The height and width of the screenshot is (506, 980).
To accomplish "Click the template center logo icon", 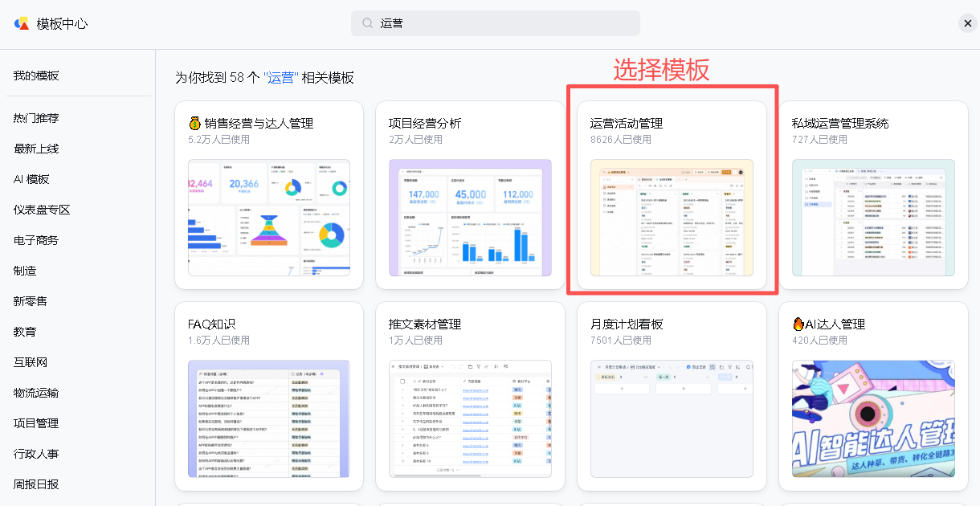I will tap(22, 23).
